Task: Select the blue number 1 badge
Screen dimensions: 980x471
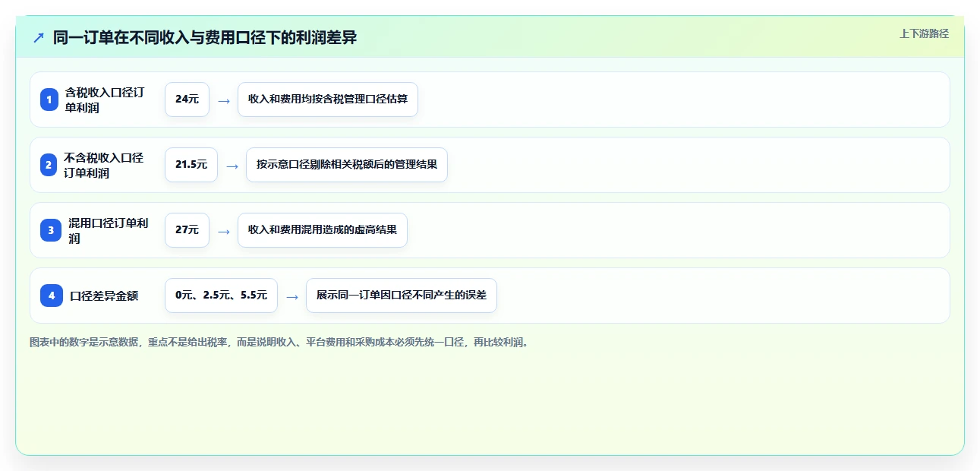Action: (x=49, y=100)
